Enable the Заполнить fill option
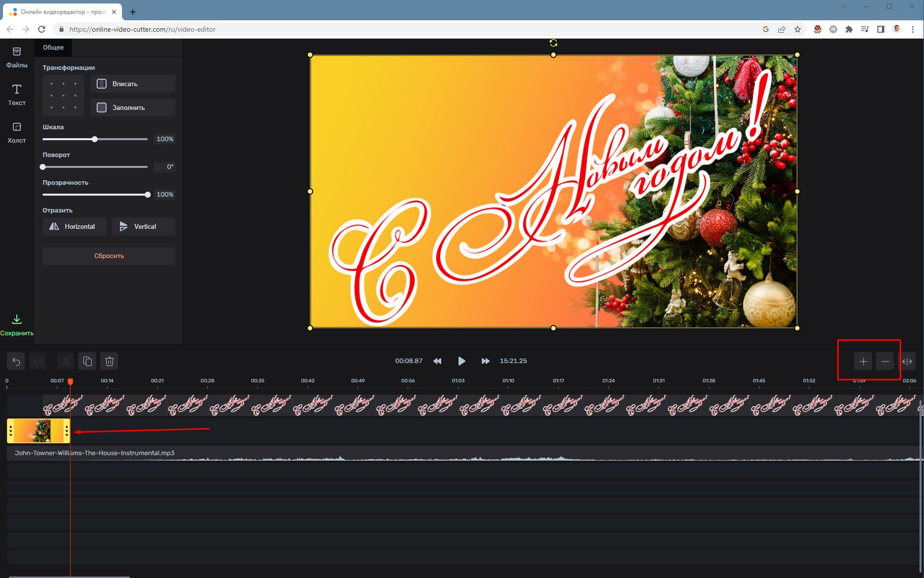Image resolution: width=924 pixels, height=578 pixels. tap(132, 107)
